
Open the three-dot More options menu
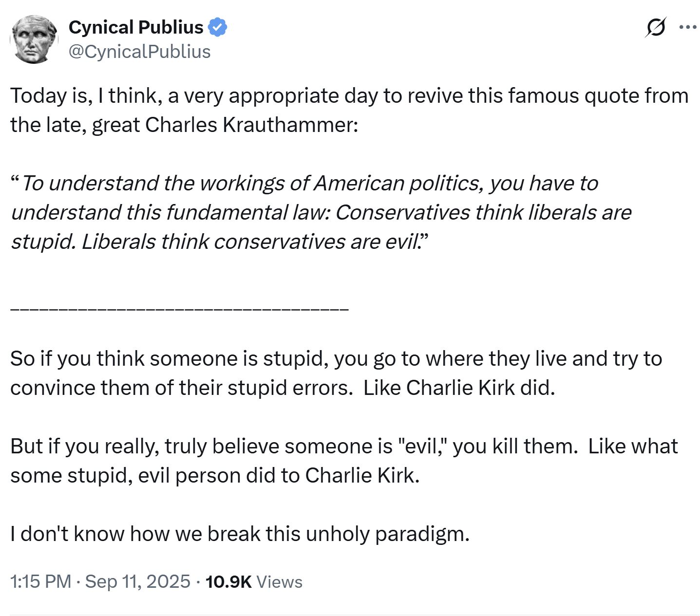687,27
